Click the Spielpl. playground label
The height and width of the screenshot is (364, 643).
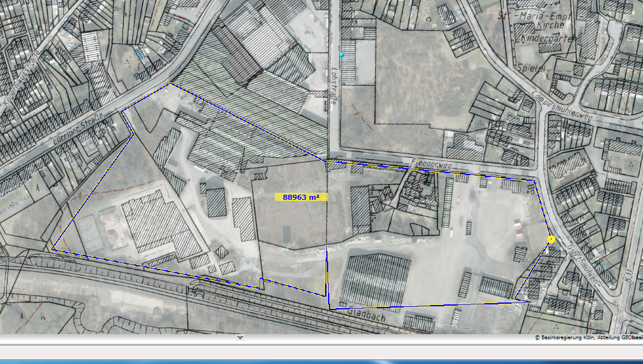click(529, 68)
